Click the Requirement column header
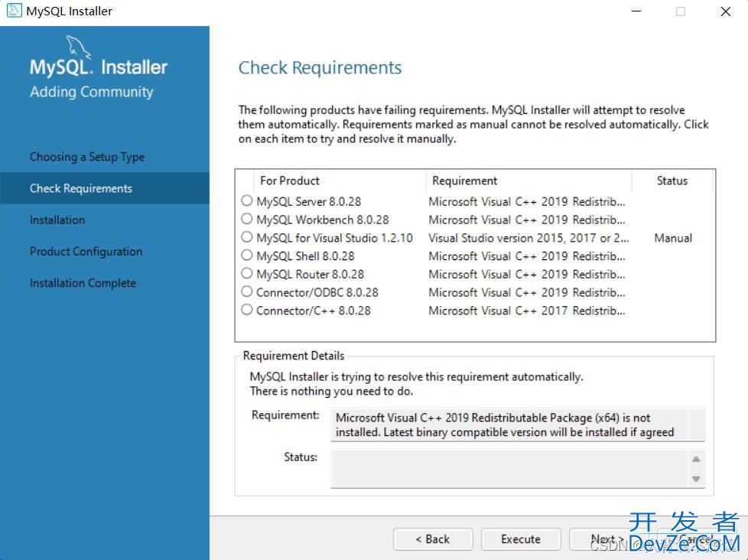Screen dimensions: 748x560 coord(528,181)
